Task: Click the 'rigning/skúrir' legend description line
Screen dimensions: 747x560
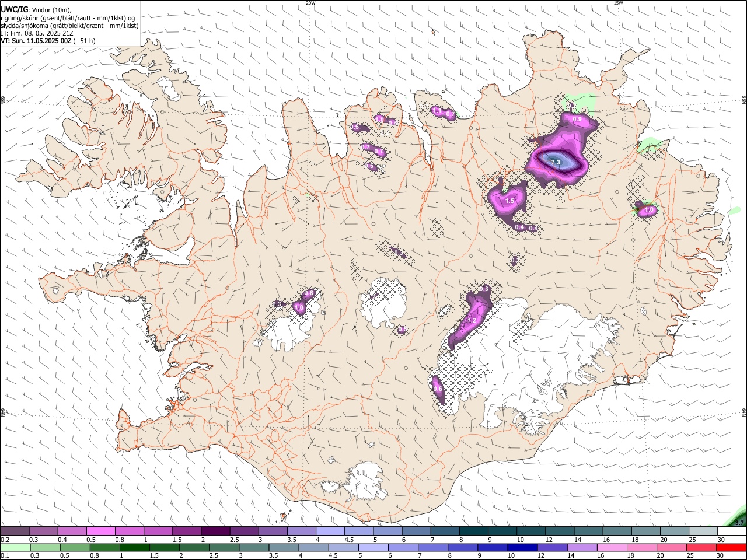Action: [68, 18]
